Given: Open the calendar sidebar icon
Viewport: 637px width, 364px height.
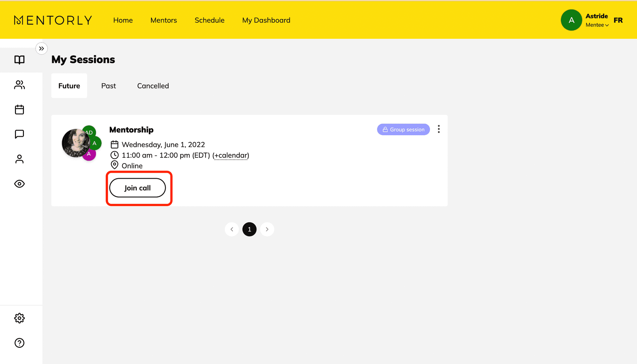Looking at the screenshot, I should (19, 109).
